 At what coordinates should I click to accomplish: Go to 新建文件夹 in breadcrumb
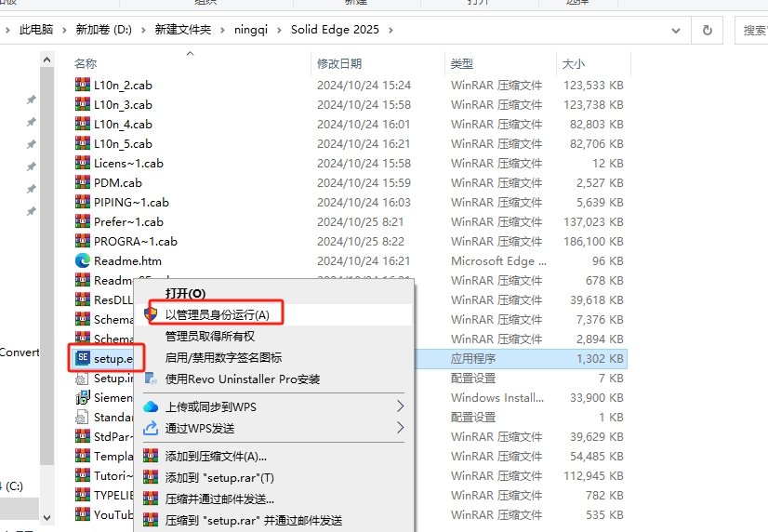[183, 30]
